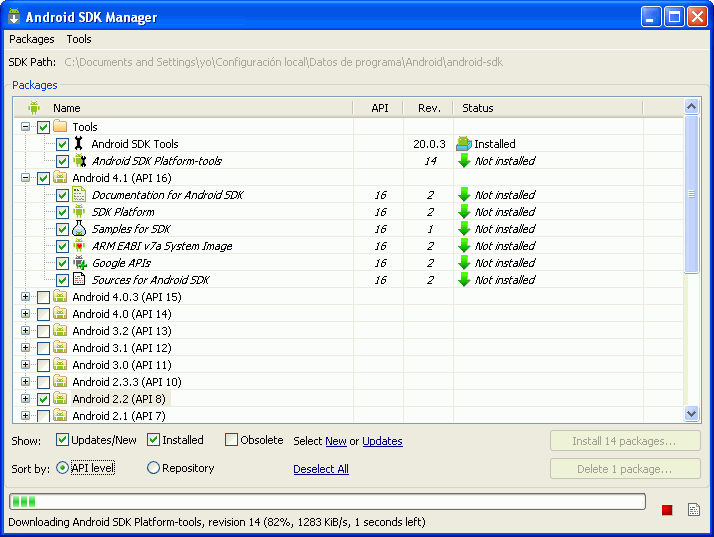714x537 pixels.
Task: Click the Android 4.0 (API 14) folder icon
Action: [x=60, y=313]
